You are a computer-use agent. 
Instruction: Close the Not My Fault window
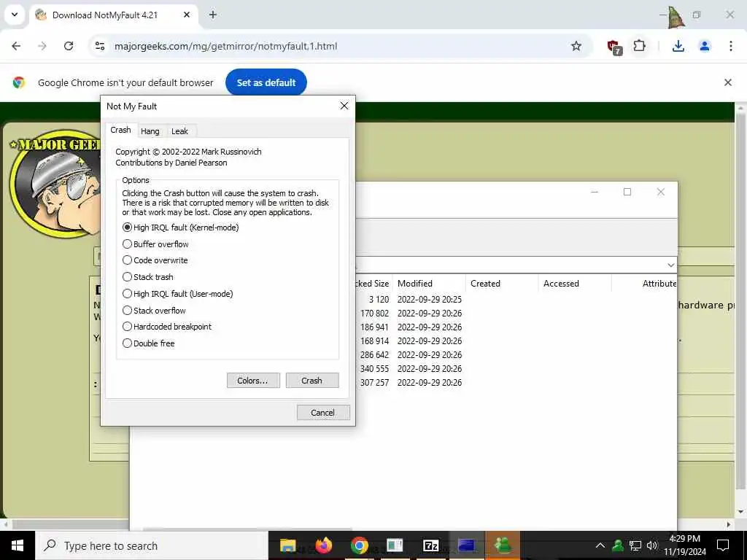344,106
